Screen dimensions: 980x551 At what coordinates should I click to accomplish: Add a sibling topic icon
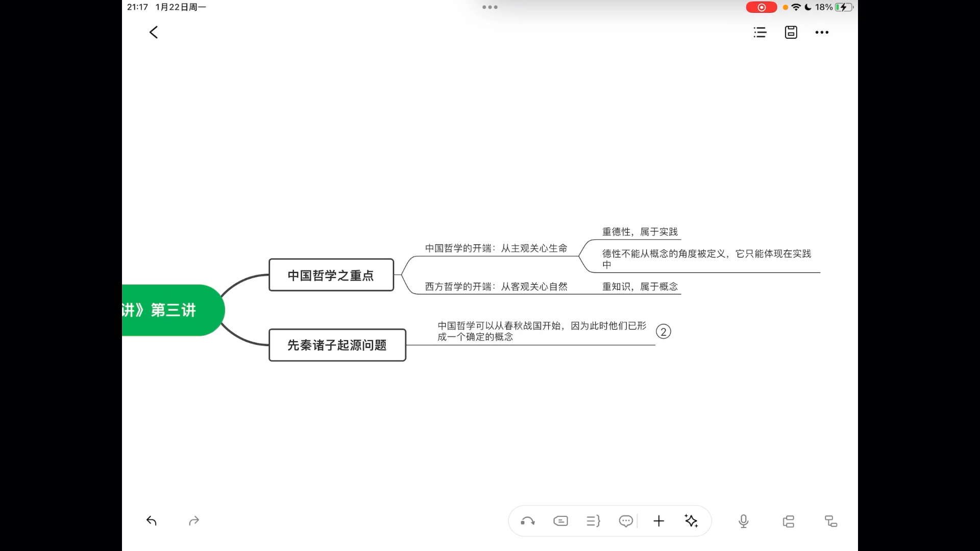pyautogui.click(x=788, y=521)
